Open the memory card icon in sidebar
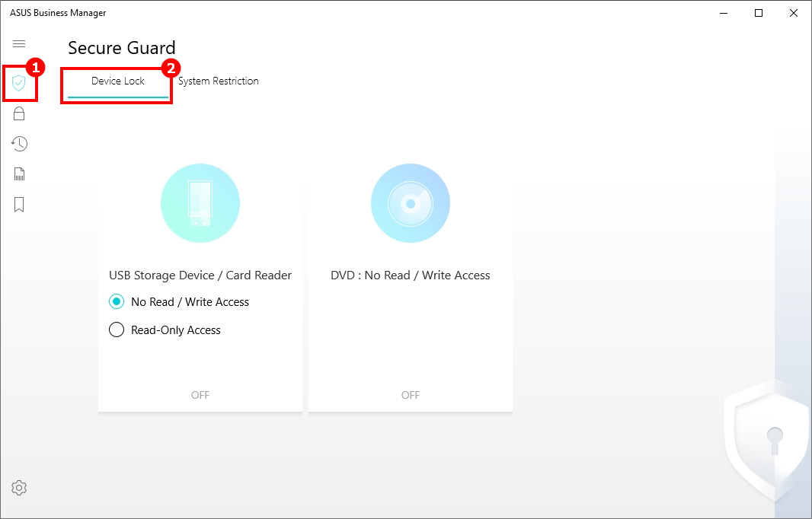The width and height of the screenshot is (812, 519). [19, 174]
